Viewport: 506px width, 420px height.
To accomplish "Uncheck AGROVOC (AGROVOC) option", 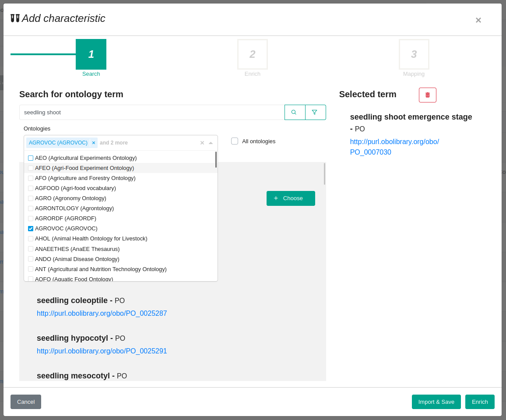I will click(31, 229).
